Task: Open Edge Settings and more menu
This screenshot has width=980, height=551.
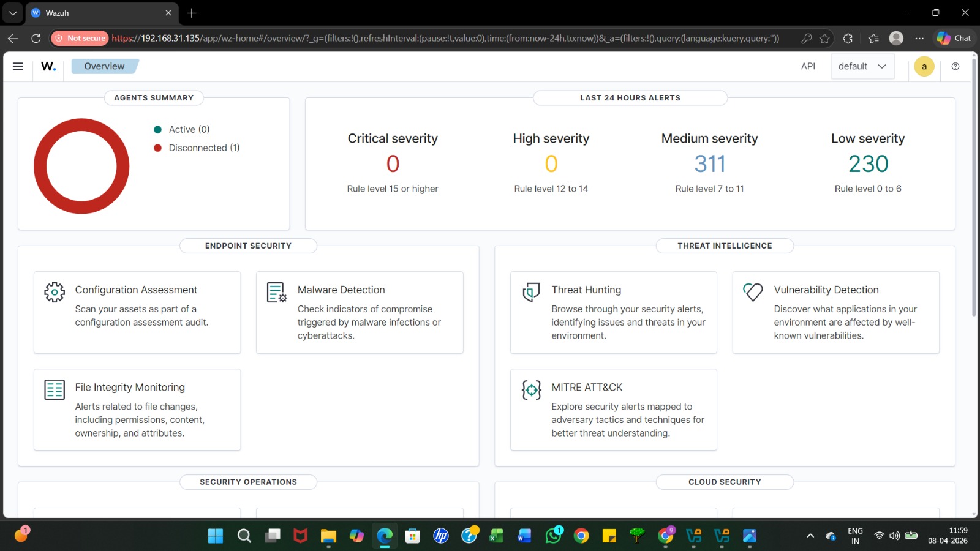Action: 919,38
